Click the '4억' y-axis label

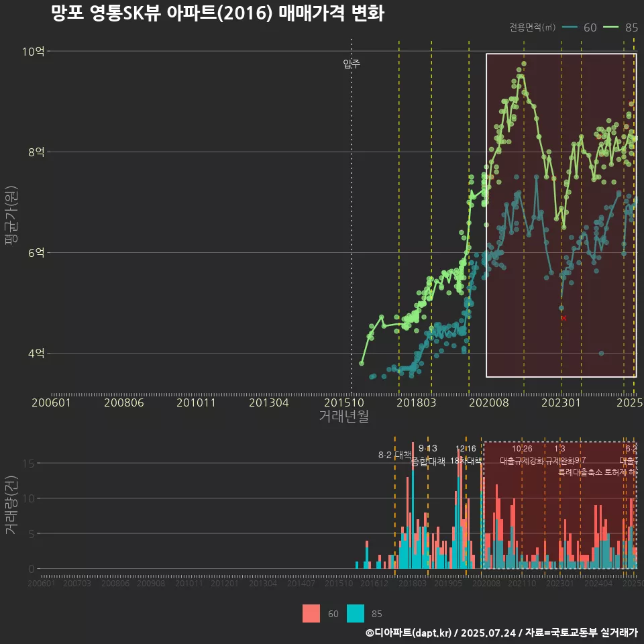[x=36, y=354]
